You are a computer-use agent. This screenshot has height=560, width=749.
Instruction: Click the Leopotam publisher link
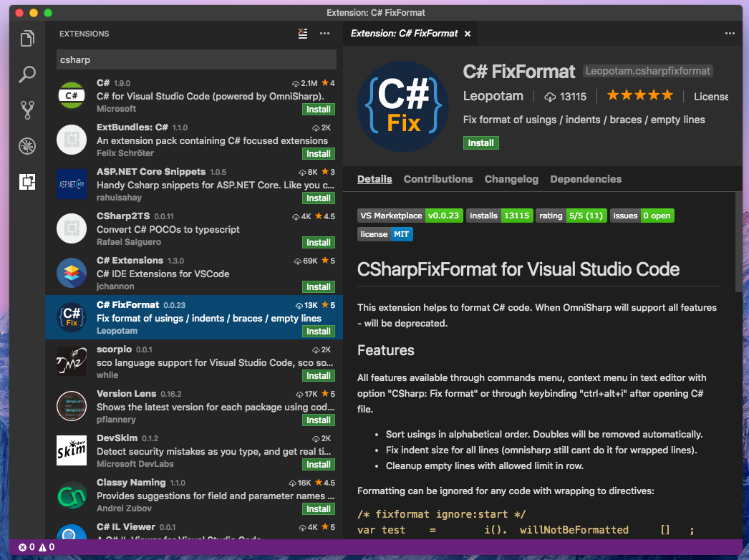pos(493,96)
